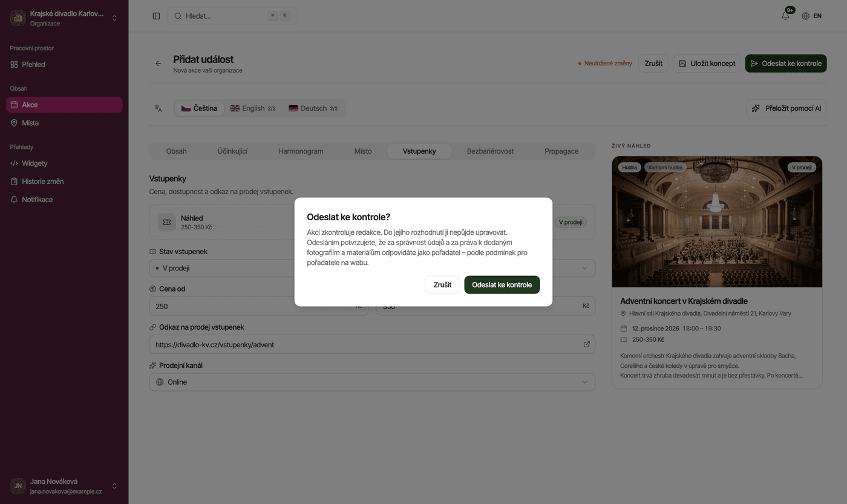
Task: Switch to the Harmonogram tab
Action: [301, 151]
